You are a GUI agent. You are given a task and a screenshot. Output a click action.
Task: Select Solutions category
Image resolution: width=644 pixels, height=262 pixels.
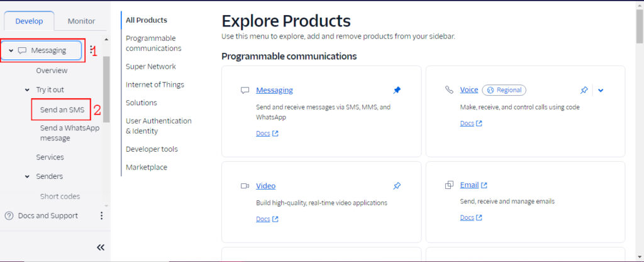click(142, 103)
